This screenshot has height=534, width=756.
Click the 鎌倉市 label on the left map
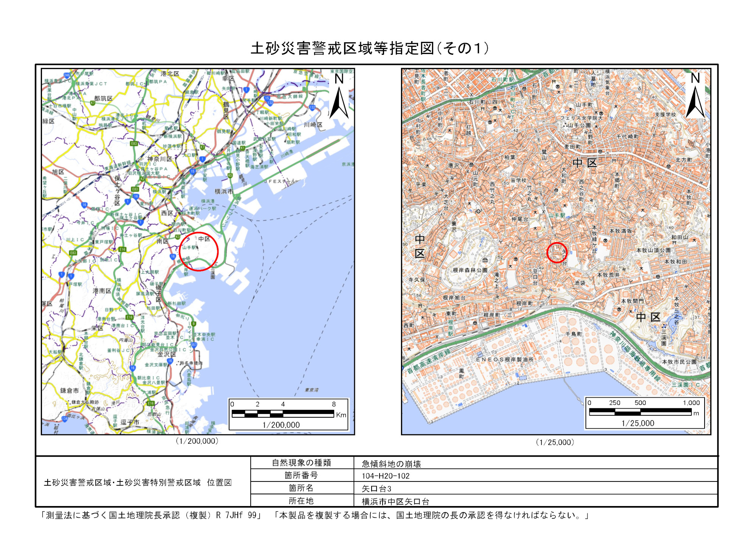(70, 390)
